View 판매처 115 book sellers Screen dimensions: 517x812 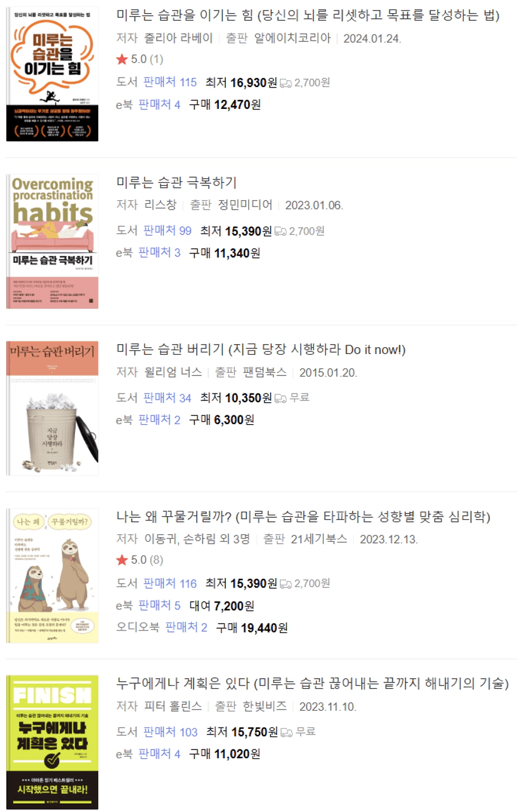pyautogui.click(x=170, y=83)
